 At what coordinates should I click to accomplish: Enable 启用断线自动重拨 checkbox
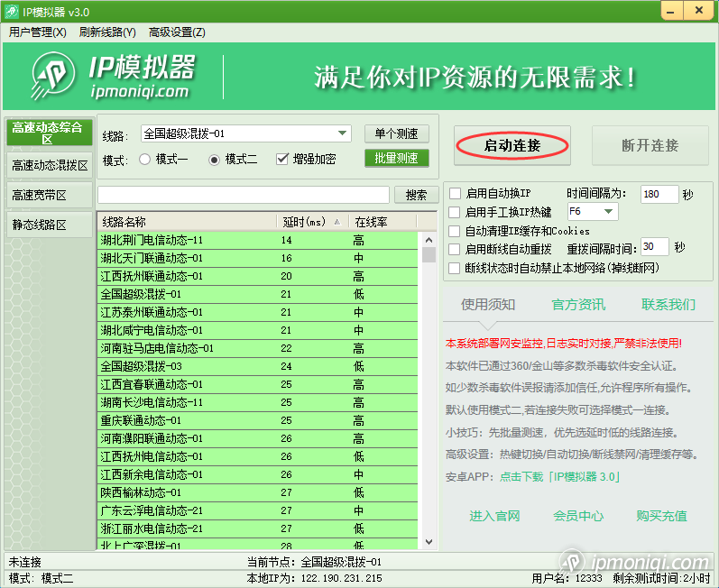pos(456,248)
